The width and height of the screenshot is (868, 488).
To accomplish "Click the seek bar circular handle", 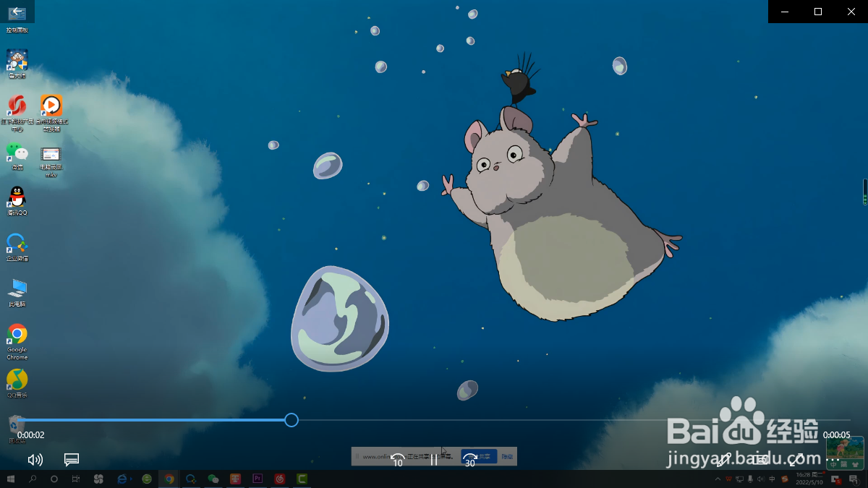I will [291, 420].
